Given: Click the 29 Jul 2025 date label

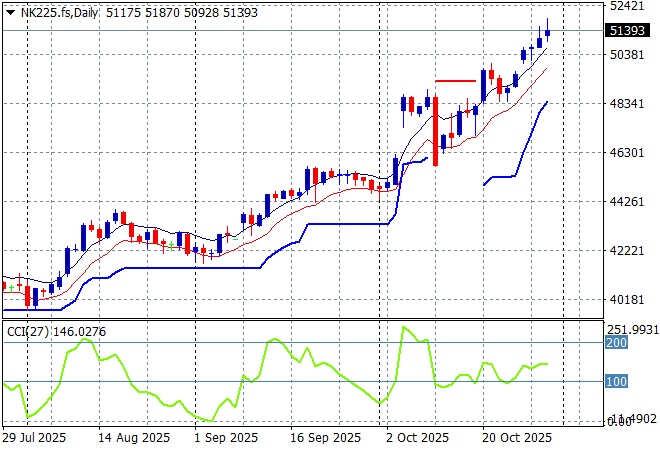Looking at the screenshot, I should (35, 438).
